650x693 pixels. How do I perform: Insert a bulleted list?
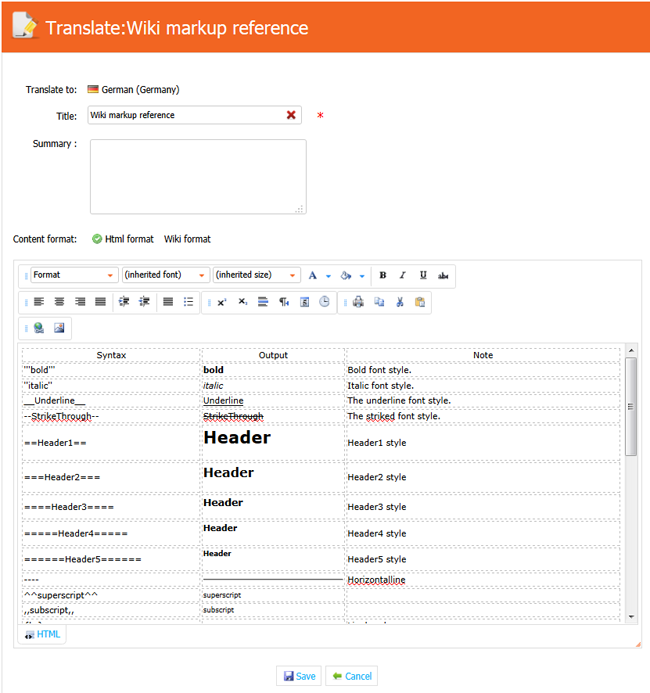(189, 302)
